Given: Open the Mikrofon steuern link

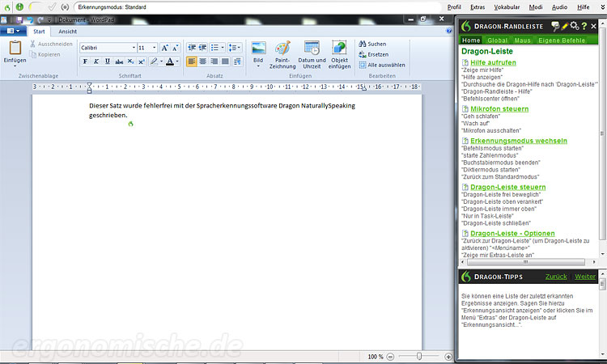Looking at the screenshot, I should point(499,108).
